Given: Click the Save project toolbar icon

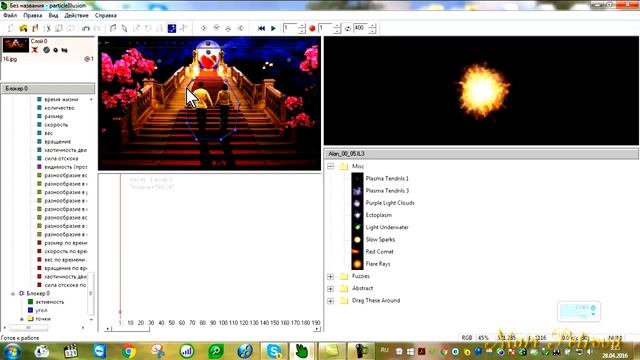Looking at the screenshot, I should (35, 28).
